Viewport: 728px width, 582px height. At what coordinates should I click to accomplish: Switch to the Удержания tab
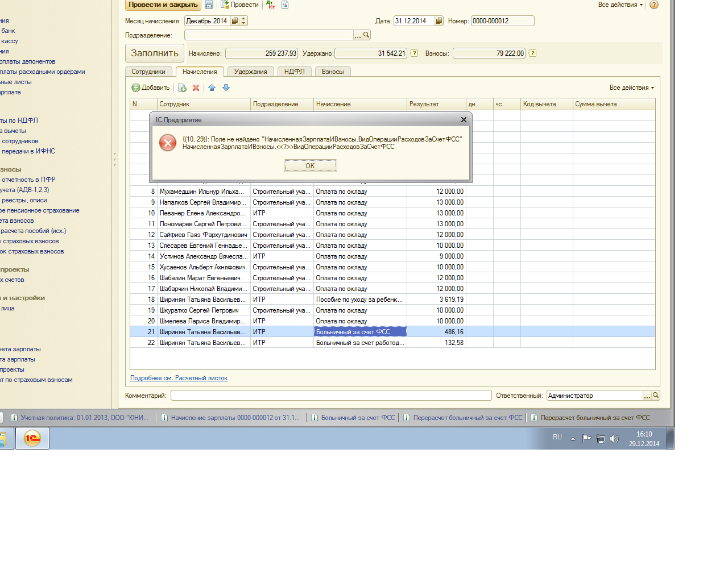pos(250,72)
